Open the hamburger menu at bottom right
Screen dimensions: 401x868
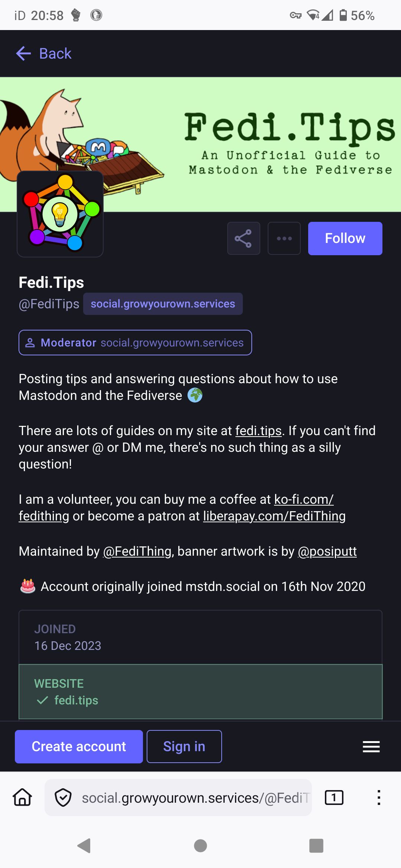click(371, 746)
